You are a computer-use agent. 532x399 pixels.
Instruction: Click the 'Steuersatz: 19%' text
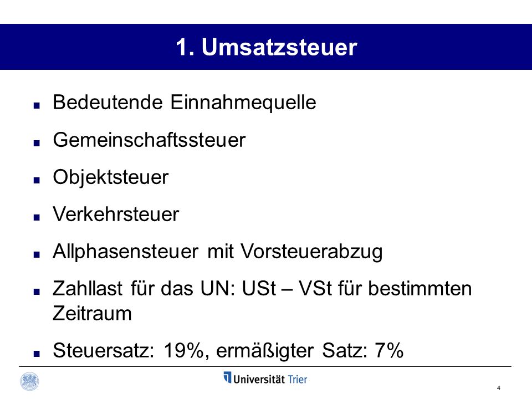[129, 350]
